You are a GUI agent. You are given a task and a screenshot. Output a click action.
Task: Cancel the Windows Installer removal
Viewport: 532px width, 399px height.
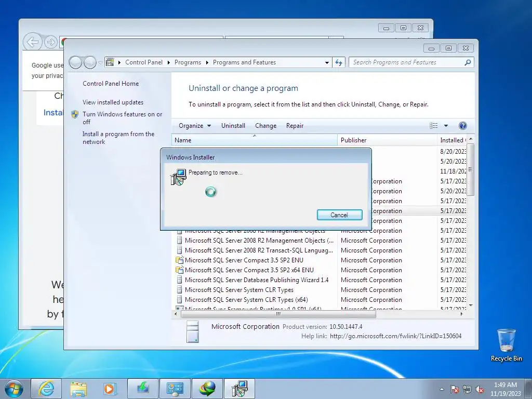[x=339, y=215]
